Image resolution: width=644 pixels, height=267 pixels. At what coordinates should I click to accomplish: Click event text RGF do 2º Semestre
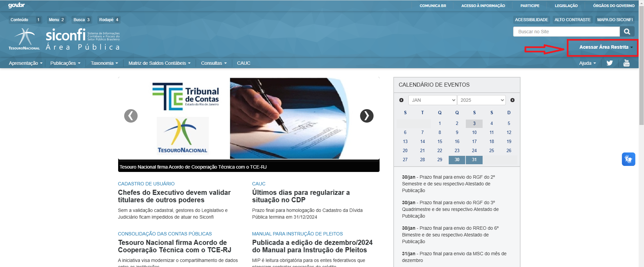point(448,184)
